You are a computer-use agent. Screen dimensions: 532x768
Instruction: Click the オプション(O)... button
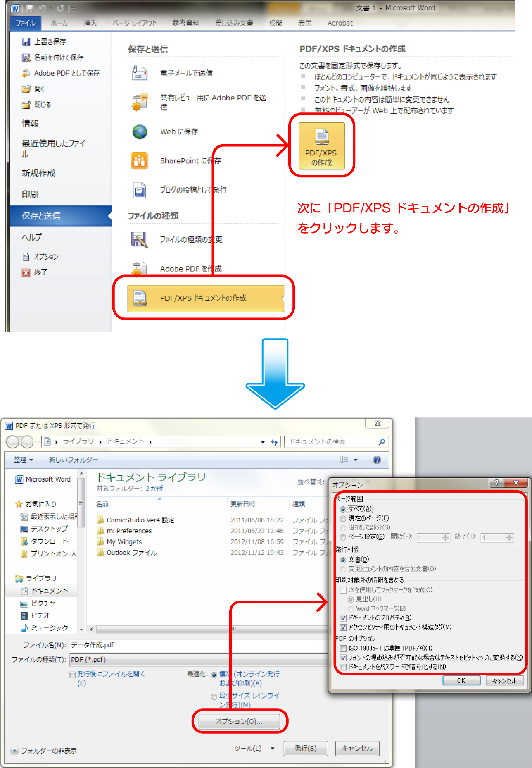[239, 721]
